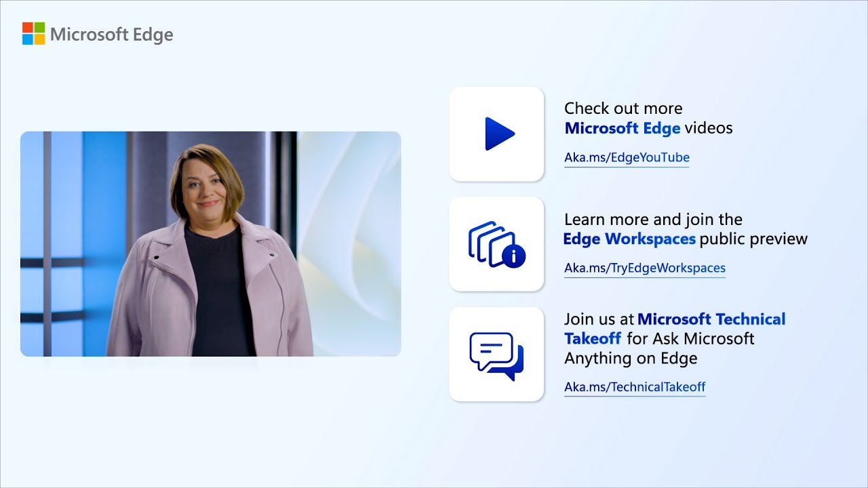The height and width of the screenshot is (488, 868).
Task: Click 'Anything on Edge' text
Action: click(x=631, y=359)
